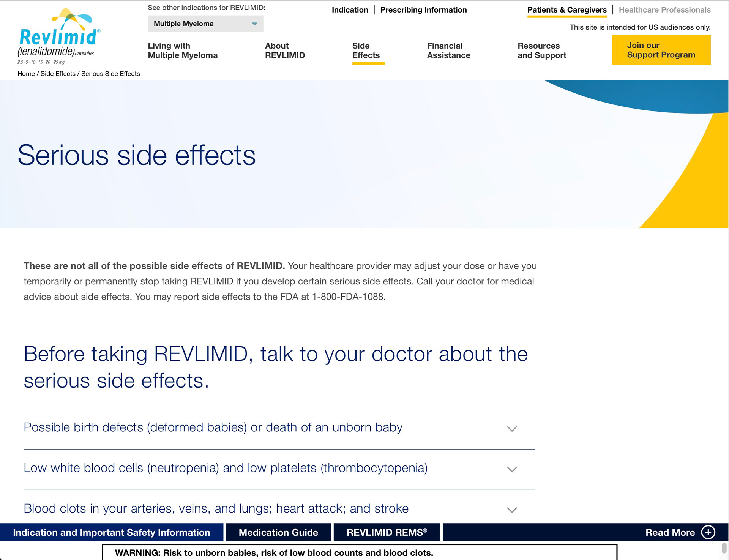Select the Patients & Caregivers tab
The height and width of the screenshot is (560, 729).
[x=567, y=10]
